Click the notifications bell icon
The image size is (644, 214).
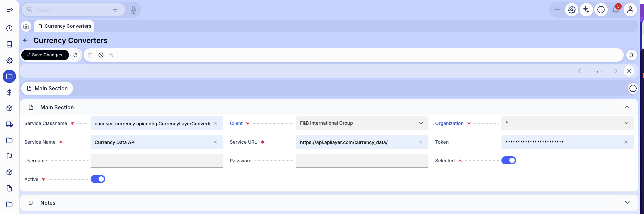[615, 10]
